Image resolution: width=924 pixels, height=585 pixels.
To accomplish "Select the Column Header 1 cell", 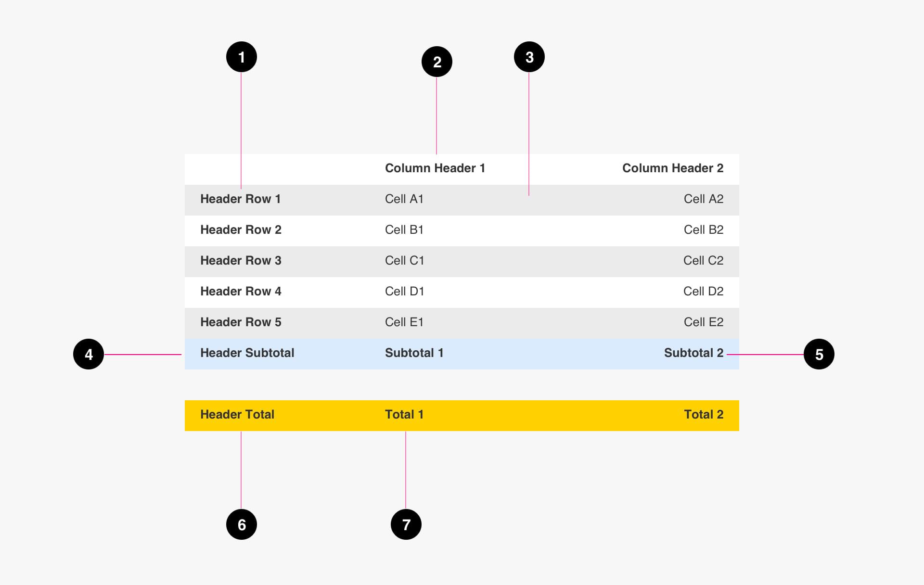I will coord(435,168).
